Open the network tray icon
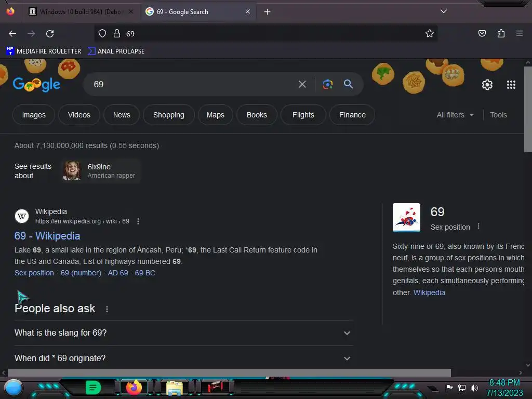Viewport: 532px width, 399px height. 462,388
